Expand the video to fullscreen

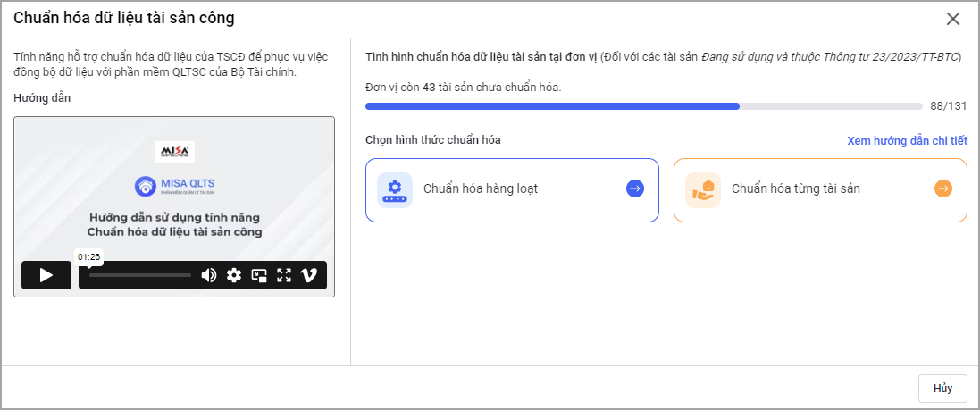[x=284, y=275]
